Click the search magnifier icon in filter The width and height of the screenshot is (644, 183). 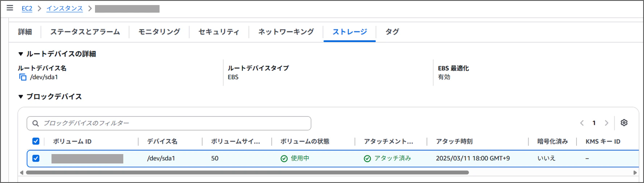click(36, 123)
